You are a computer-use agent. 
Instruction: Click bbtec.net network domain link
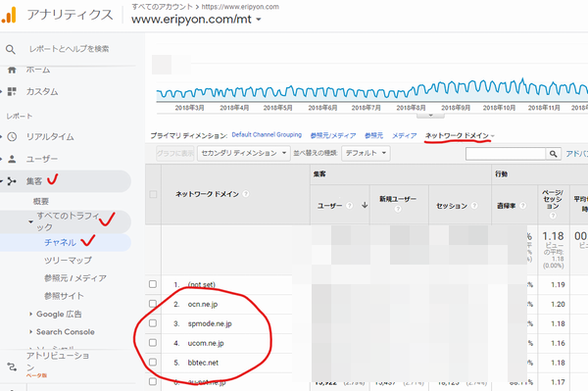pos(203,363)
